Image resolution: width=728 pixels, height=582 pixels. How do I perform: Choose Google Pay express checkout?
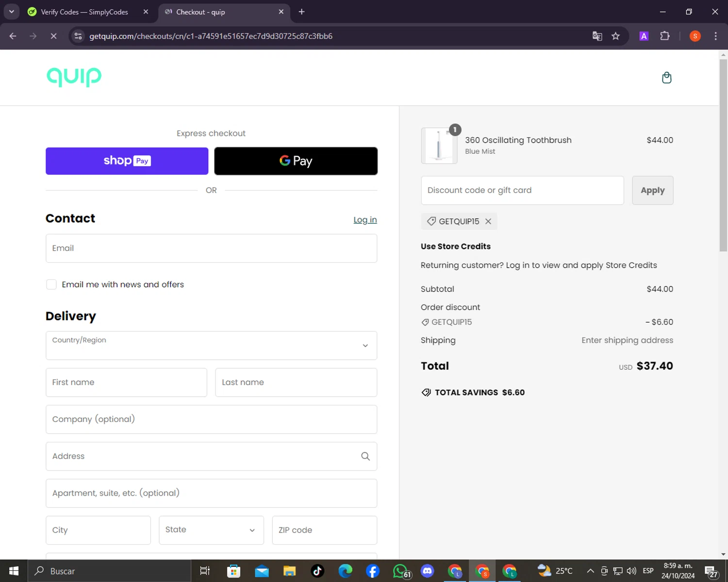pyautogui.click(x=296, y=161)
